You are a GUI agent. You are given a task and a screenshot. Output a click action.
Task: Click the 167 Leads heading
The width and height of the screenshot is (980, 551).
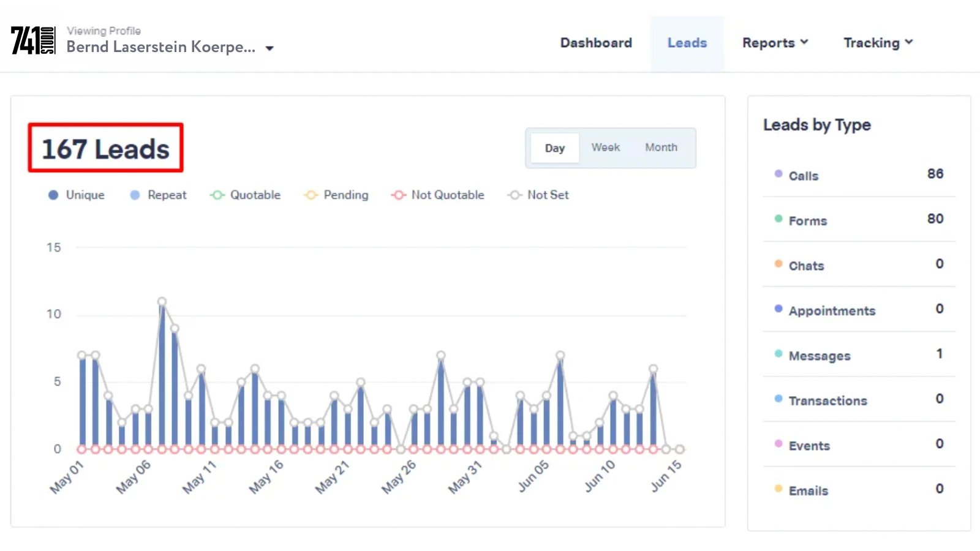click(x=105, y=148)
